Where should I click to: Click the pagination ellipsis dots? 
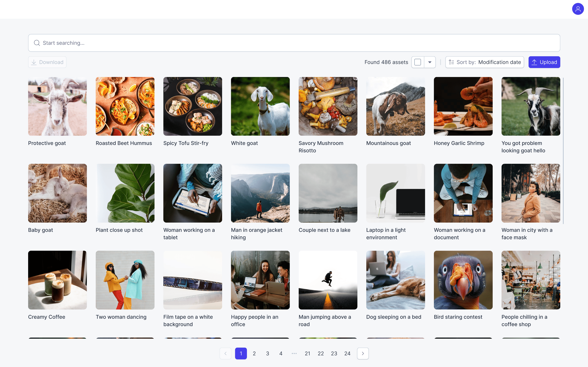[294, 353]
